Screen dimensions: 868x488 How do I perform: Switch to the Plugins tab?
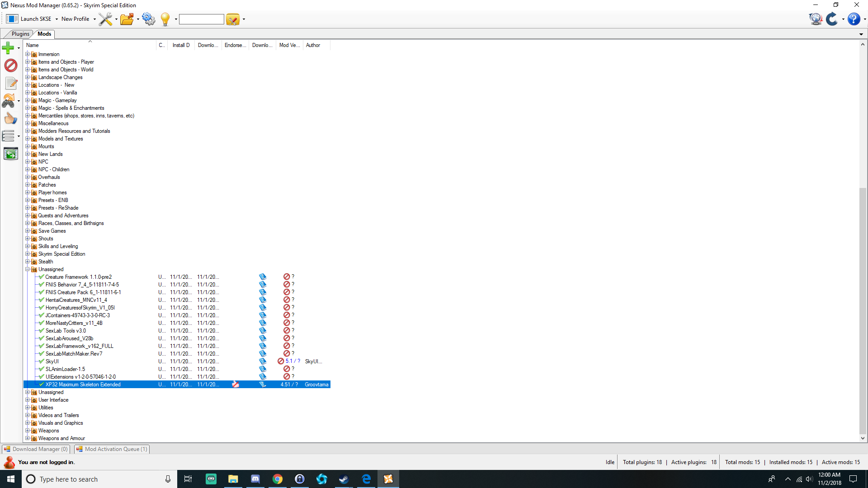[20, 34]
